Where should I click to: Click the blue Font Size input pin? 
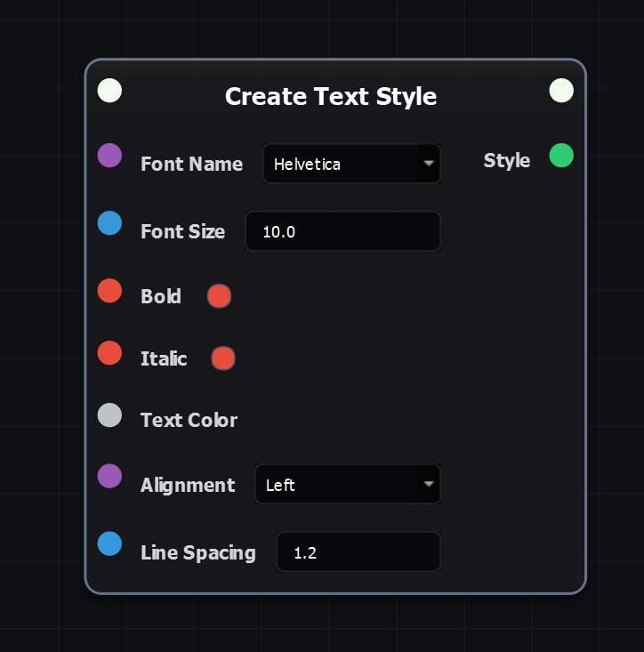[109, 223]
